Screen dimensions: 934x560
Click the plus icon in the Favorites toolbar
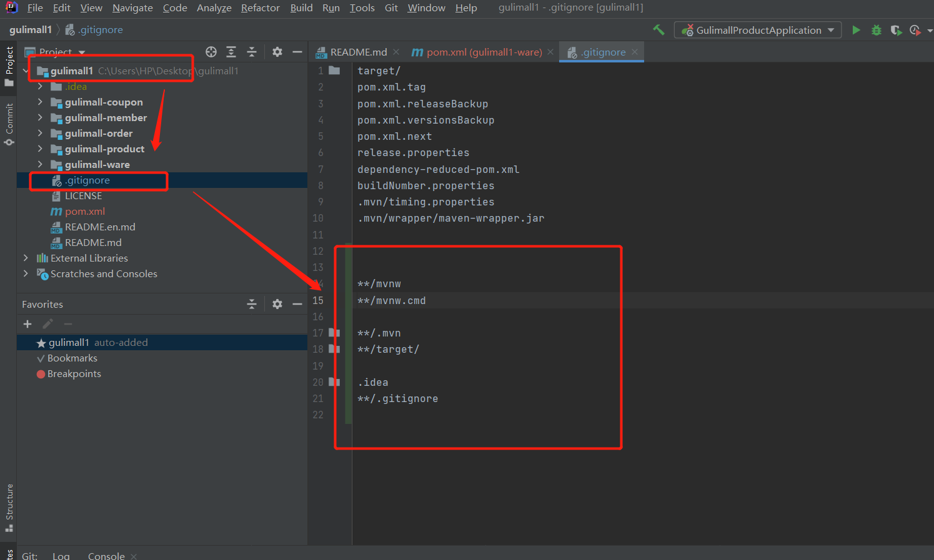click(27, 324)
